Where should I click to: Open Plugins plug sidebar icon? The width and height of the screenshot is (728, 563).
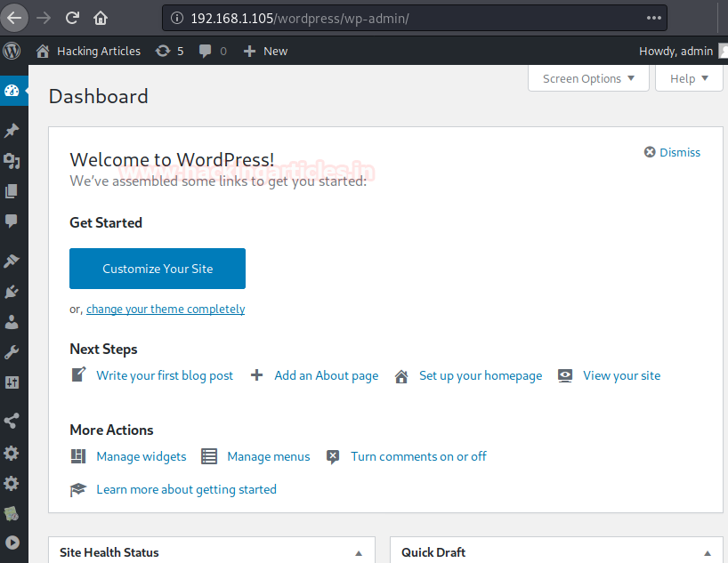pyautogui.click(x=12, y=292)
